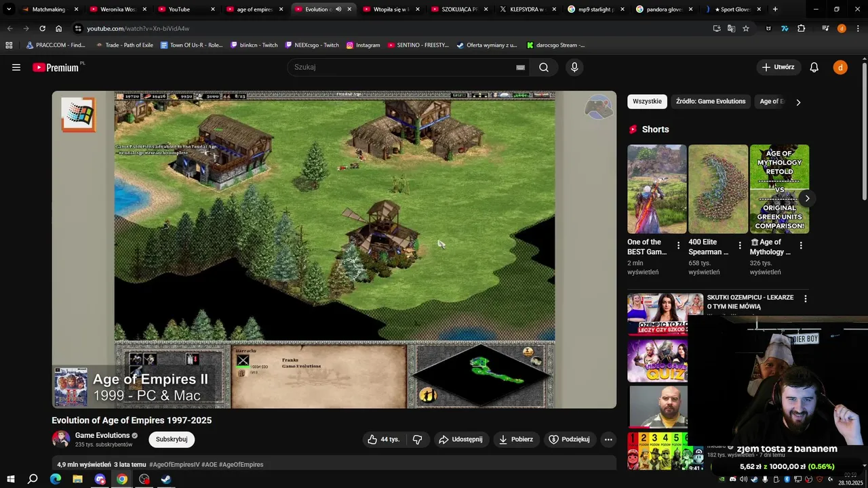The image size is (868, 488).
Task: Open the tab search dropdown arrow
Action: pos(9,9)
